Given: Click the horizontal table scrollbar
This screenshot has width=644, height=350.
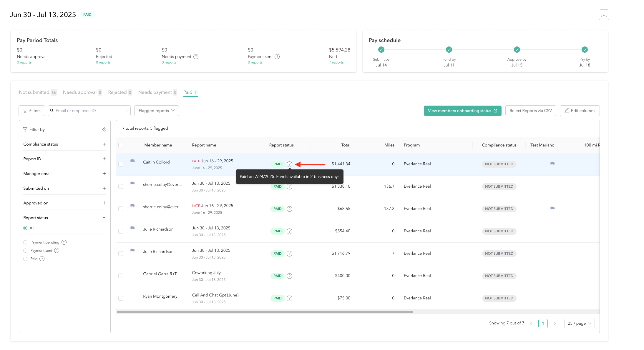Looking at the screenshot, I should tap(265, 312).
